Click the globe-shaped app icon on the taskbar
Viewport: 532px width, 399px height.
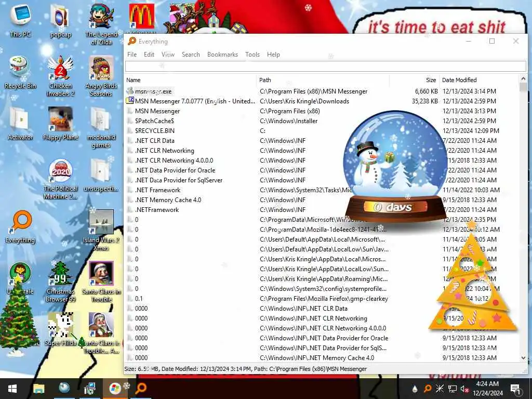[x=64, y=389]
